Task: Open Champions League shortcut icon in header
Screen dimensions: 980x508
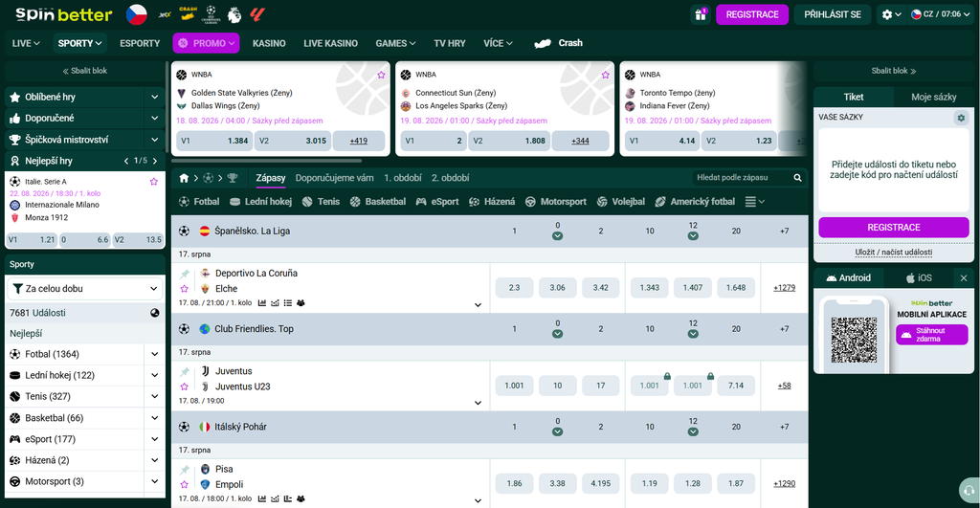Action: click(x=212, y=13)
